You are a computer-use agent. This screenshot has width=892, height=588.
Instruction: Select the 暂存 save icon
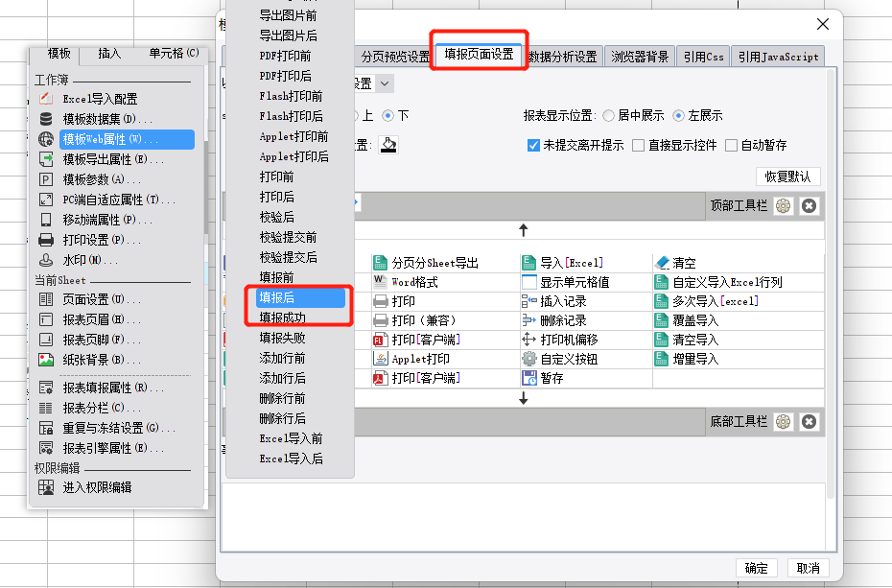(x=529, y=378)
